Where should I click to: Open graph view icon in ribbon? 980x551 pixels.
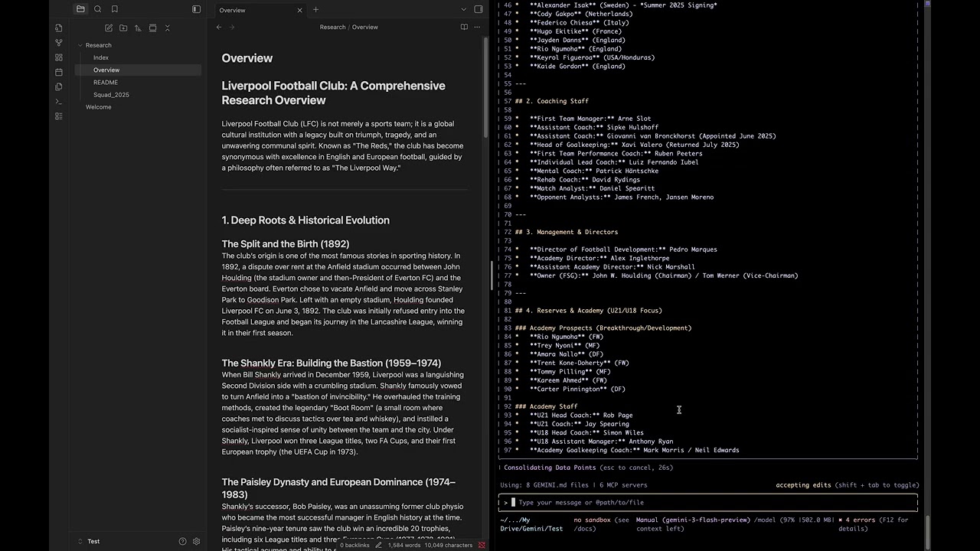point(59,43)
